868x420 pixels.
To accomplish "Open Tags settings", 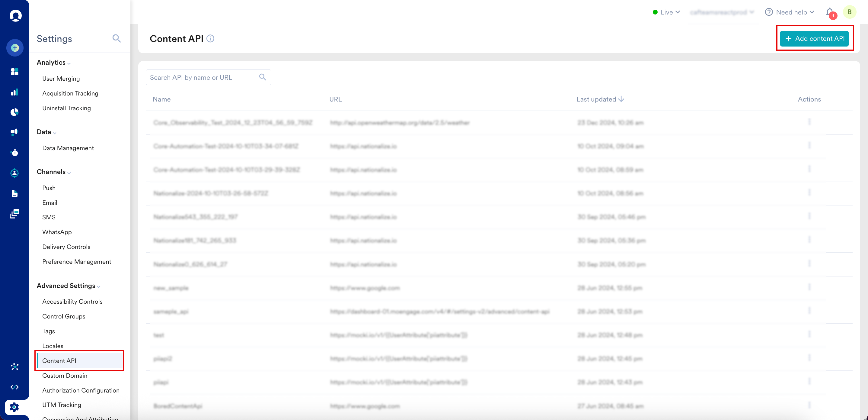I will pyautogui.click(x=49, y=331).
